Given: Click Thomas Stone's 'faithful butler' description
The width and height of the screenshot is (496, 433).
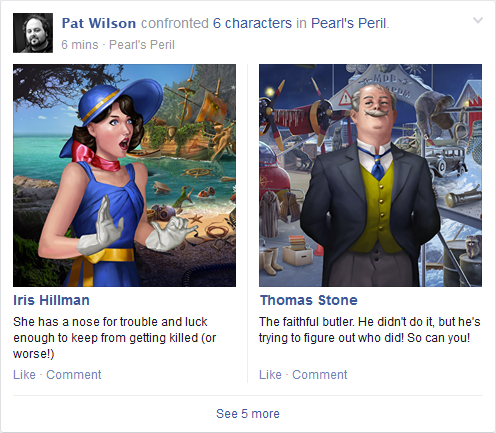Looking at the screenshot, I should 370,330.
